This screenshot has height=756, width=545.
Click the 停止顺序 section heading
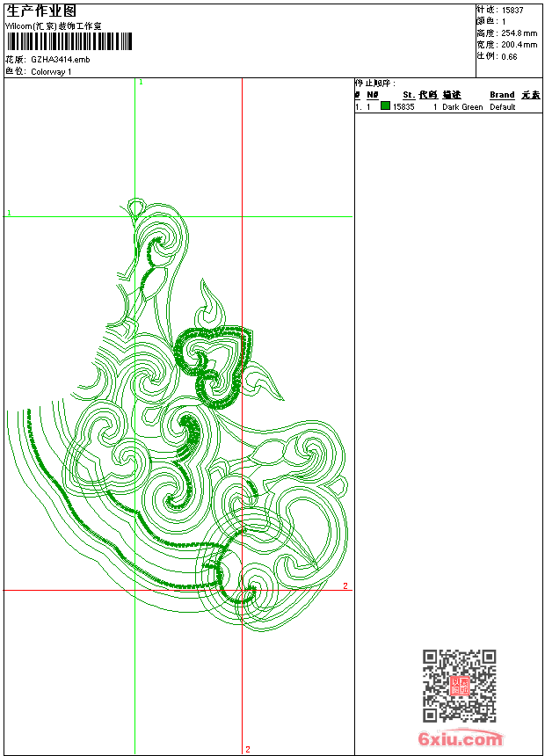coord(375,84)
